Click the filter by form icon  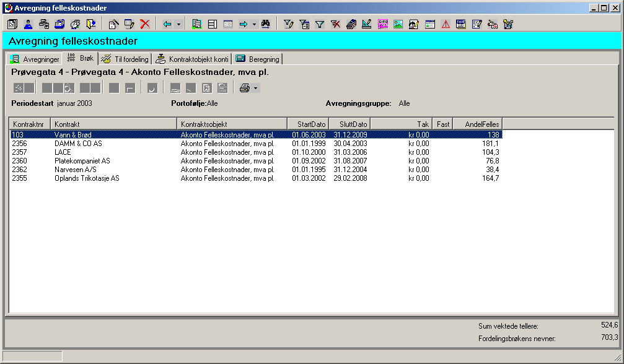304,24
